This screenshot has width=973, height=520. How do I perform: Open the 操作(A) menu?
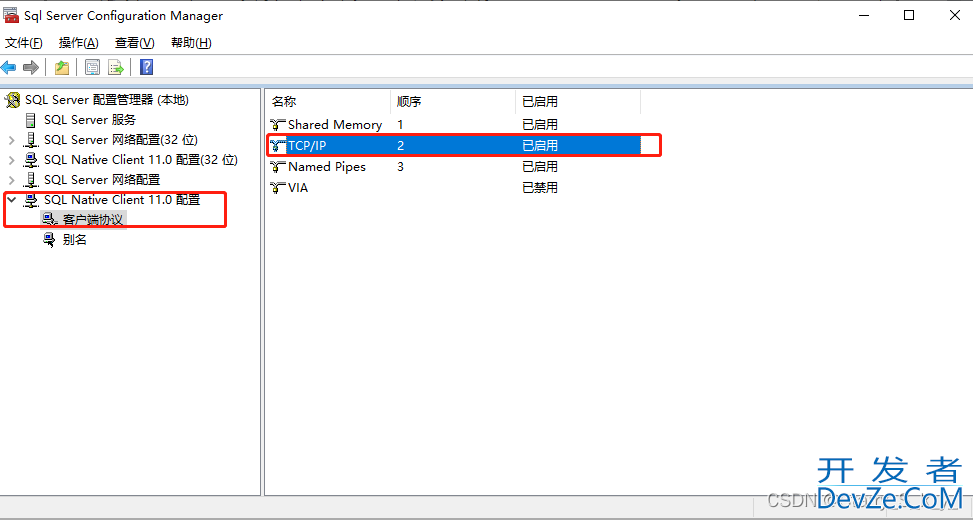[79, 43]
